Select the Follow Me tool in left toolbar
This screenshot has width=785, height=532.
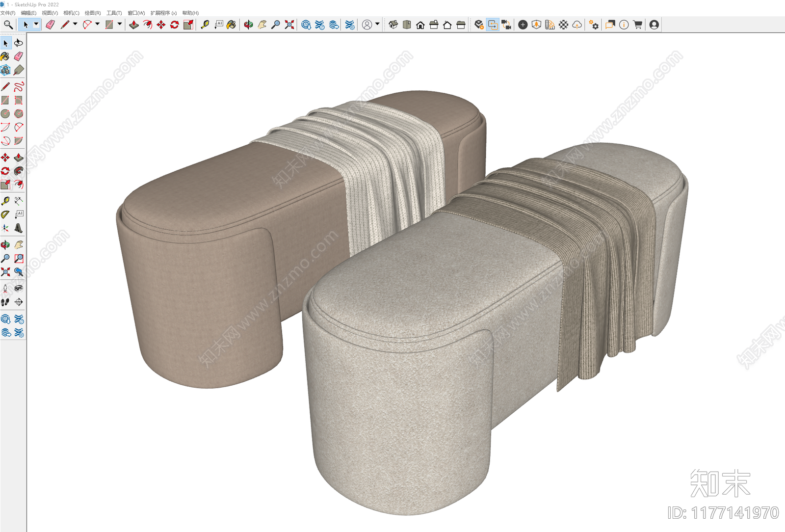tap(19, 171)
